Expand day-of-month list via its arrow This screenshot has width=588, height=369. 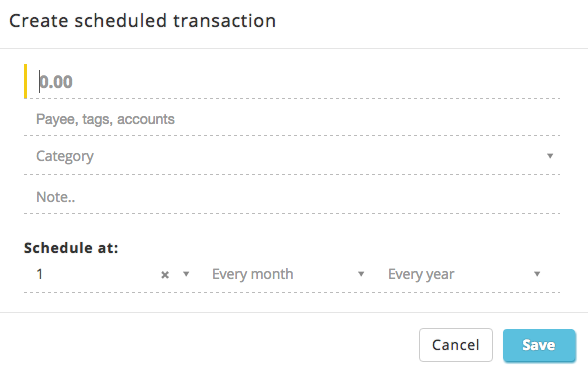[186, 274]
